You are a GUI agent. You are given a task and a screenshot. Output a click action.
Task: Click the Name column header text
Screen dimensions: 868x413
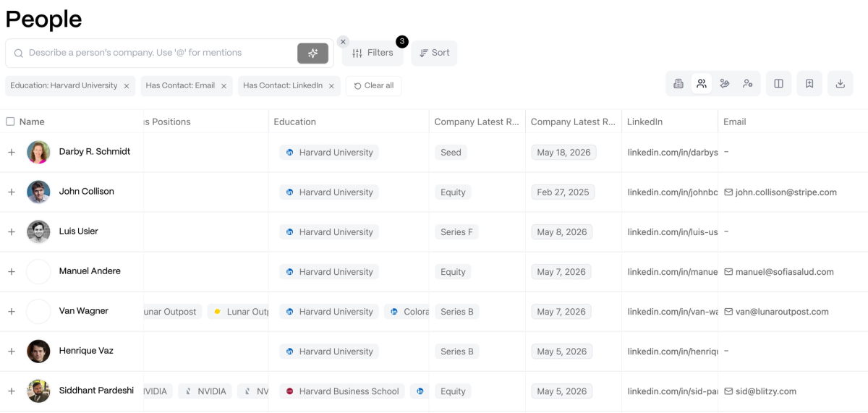(32, 122)
